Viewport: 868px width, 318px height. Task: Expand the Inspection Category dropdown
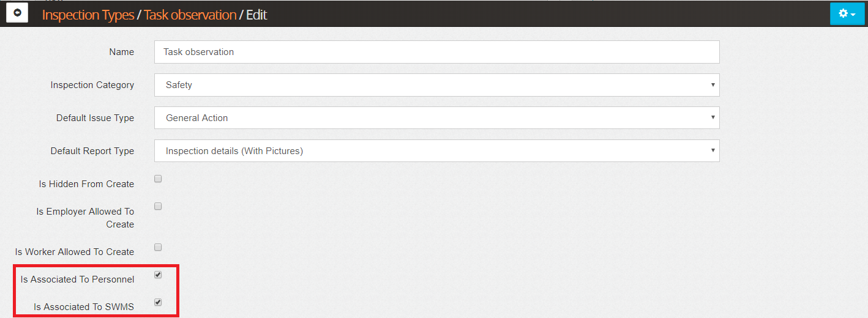point(436,85)
